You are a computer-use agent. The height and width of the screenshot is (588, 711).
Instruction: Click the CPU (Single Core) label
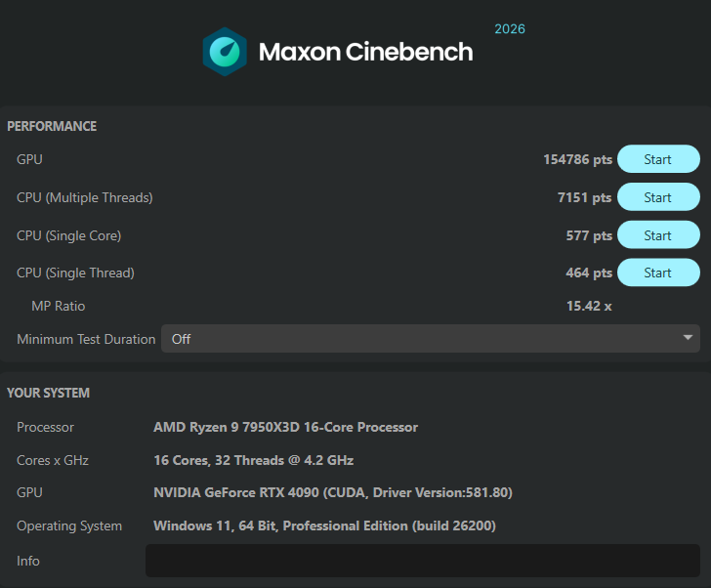(69, 235)
